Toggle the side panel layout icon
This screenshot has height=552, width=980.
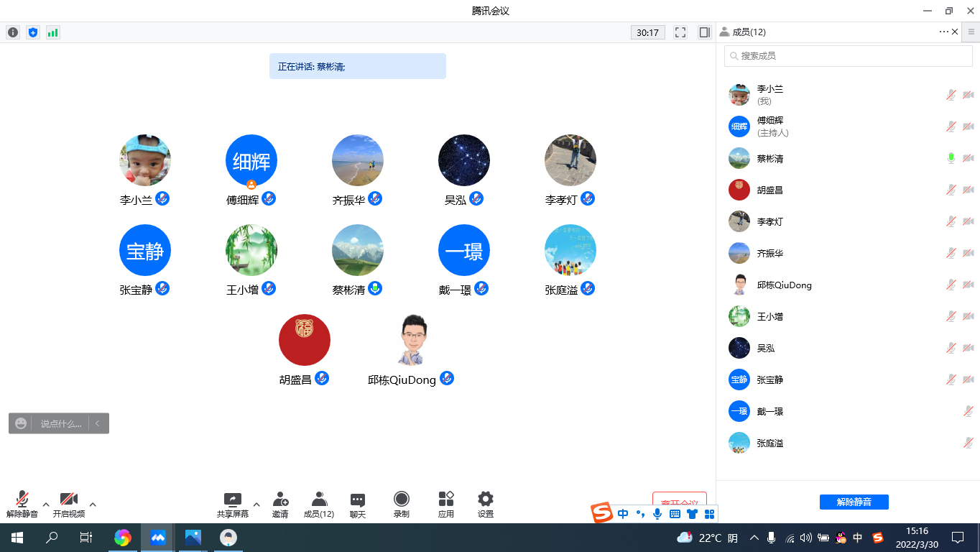(x=704, y=32)
